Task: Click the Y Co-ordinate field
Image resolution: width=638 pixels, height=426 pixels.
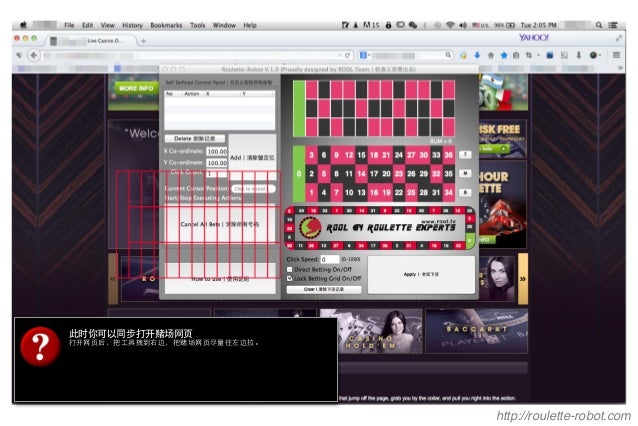Action: pos(217,163)
